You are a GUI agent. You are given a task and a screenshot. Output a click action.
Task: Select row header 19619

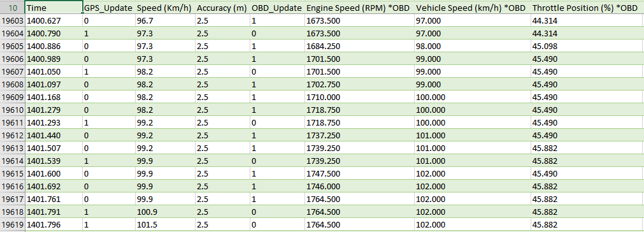point(12,224)
